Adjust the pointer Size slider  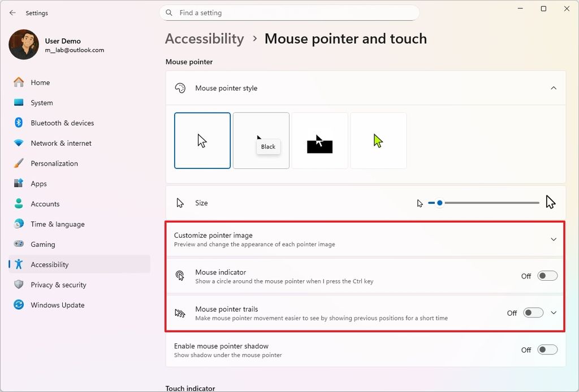point(440,202)
